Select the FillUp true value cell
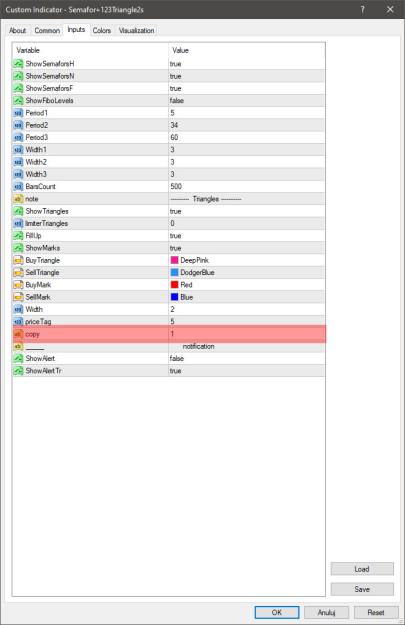 (x=247, y=236)
